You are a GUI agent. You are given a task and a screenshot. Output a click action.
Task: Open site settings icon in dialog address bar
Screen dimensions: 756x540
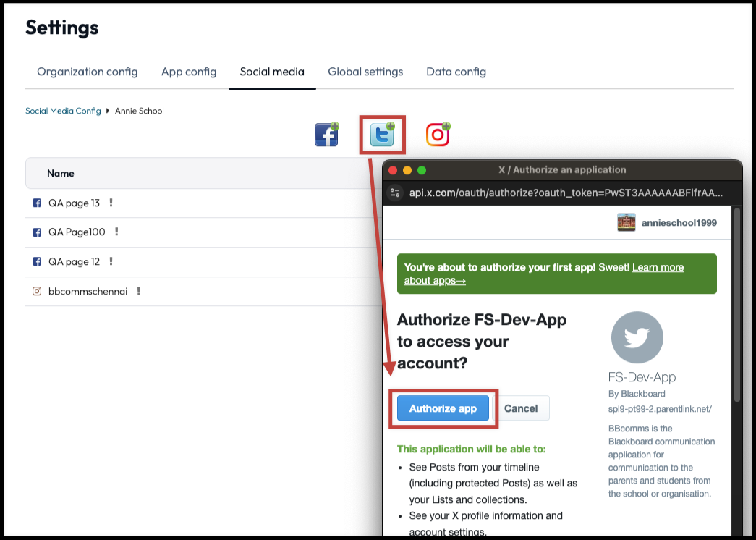394,193
